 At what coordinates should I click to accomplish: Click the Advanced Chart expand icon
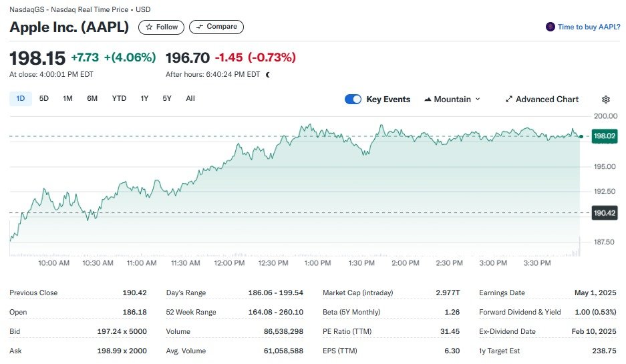(x=509, y=100)
